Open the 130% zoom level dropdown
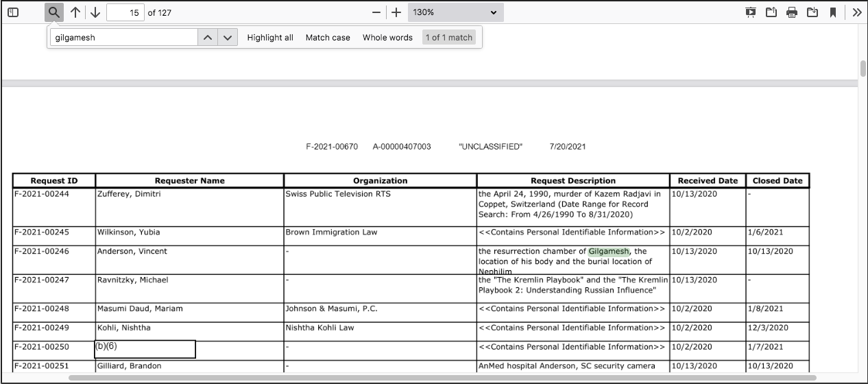The image size is (868, 384). [456, 12]
